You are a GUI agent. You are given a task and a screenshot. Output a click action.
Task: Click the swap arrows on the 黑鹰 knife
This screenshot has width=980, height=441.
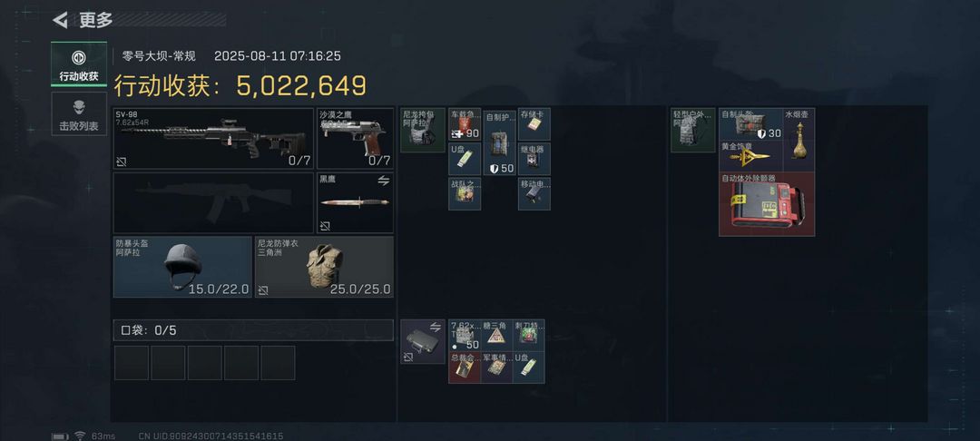[x=383, y=181]
